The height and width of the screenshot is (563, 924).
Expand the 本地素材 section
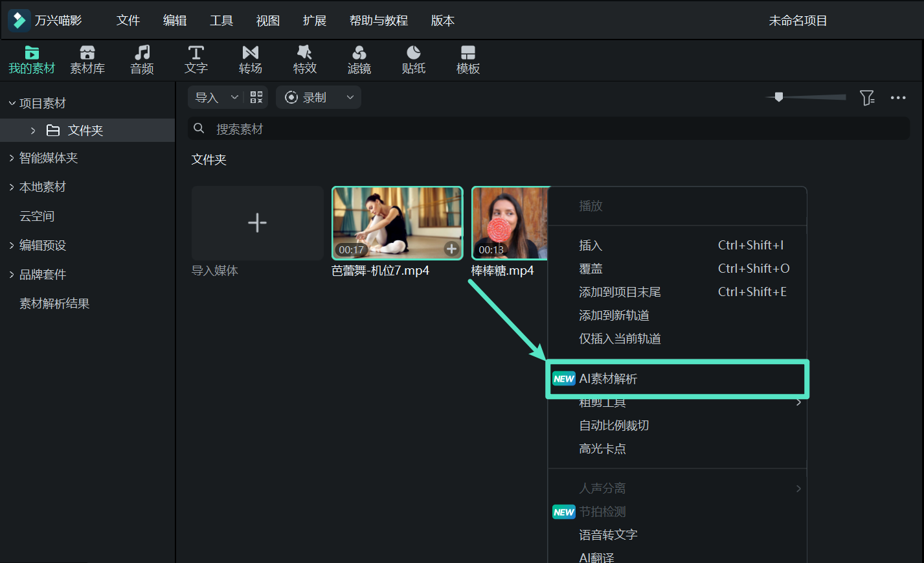pos(12,187)
